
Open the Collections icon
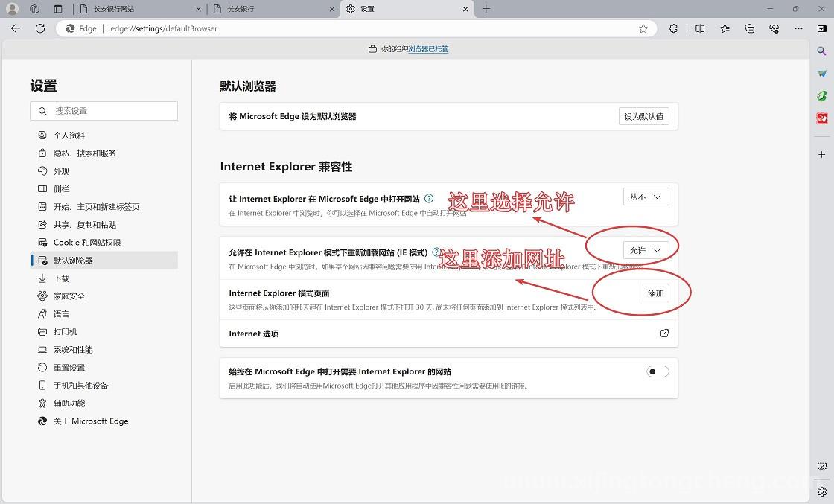pos(749,29)
